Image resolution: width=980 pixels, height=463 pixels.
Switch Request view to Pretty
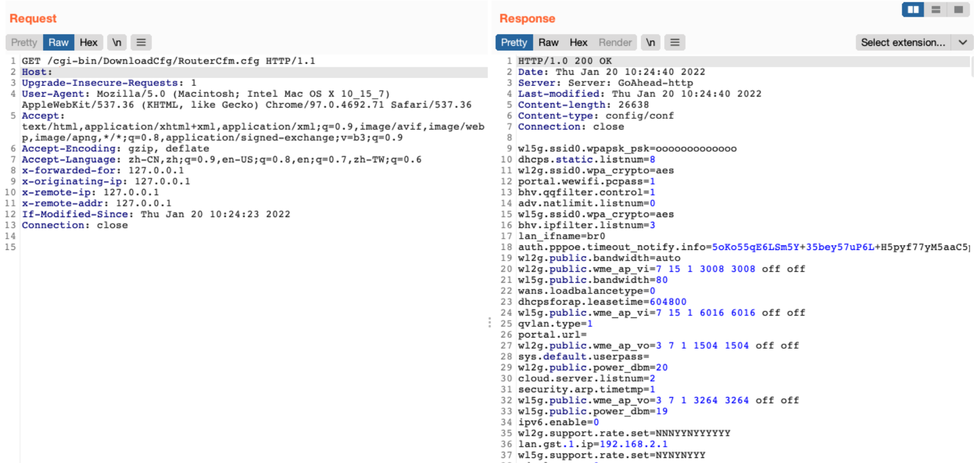[24, 42]
